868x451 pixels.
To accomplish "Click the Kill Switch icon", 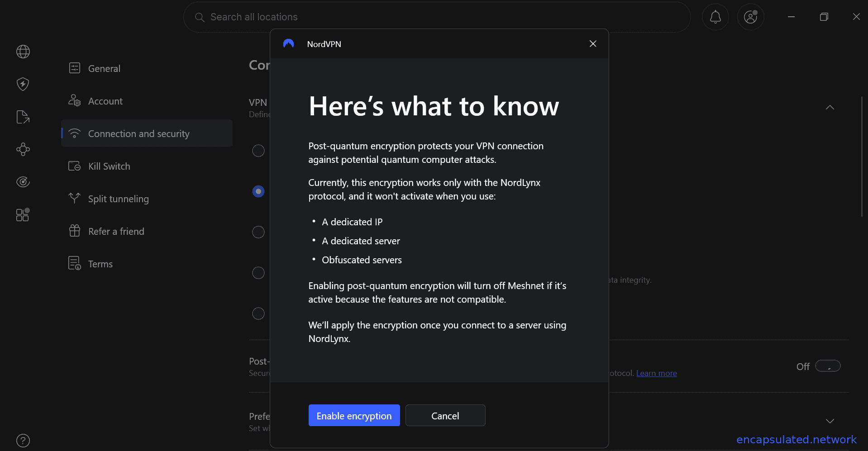I will 75,166.
